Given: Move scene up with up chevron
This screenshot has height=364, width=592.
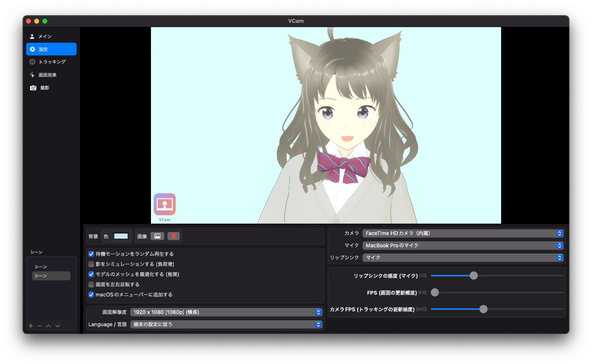Looking at the screenshot, I should [49, 326].
